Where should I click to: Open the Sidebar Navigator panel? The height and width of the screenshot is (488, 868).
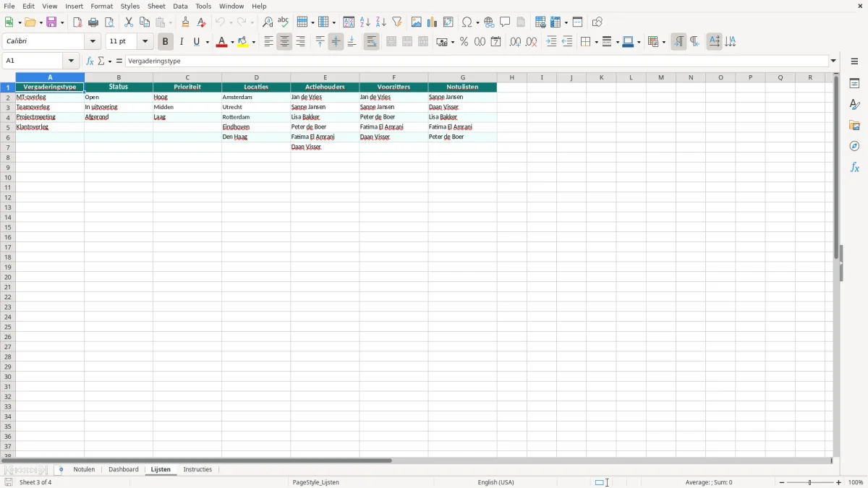[854, 146]
